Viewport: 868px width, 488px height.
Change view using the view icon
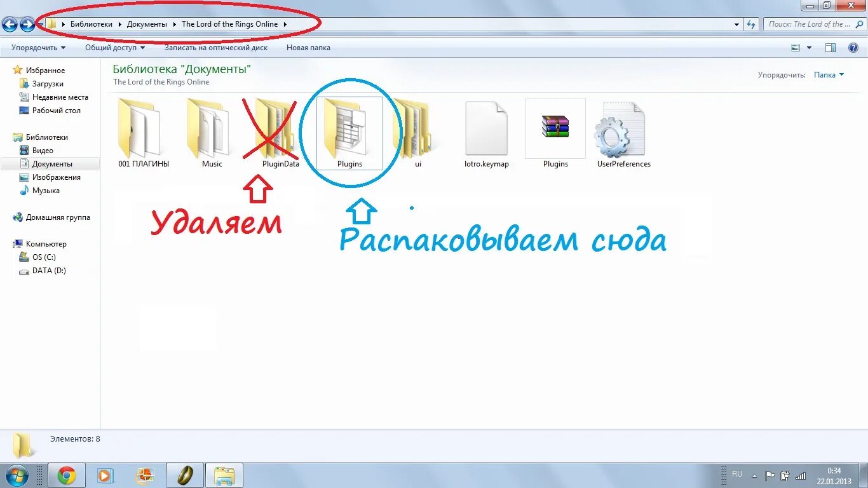coord(796,48)
